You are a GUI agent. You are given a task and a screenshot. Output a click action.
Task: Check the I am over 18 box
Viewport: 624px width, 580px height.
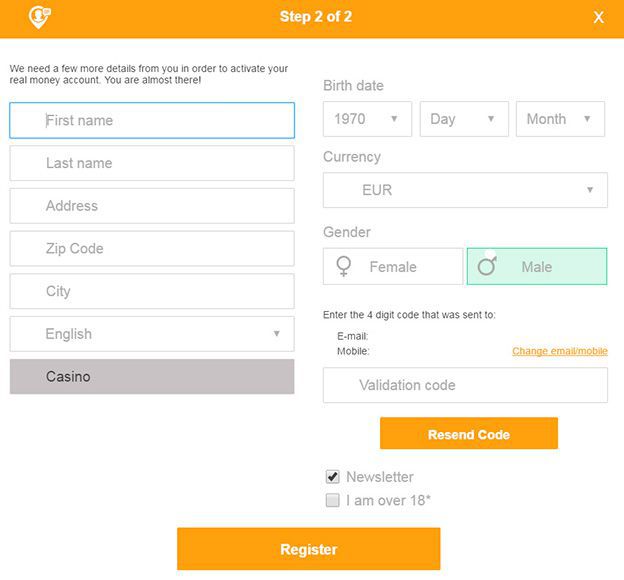(x=333, y=500)
